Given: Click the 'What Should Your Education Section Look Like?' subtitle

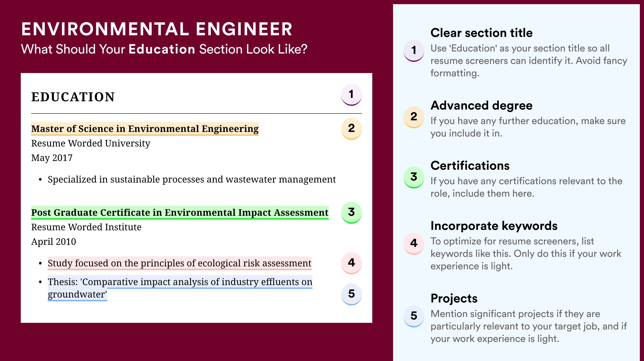Looking at the screenshot, I should 164,49.
